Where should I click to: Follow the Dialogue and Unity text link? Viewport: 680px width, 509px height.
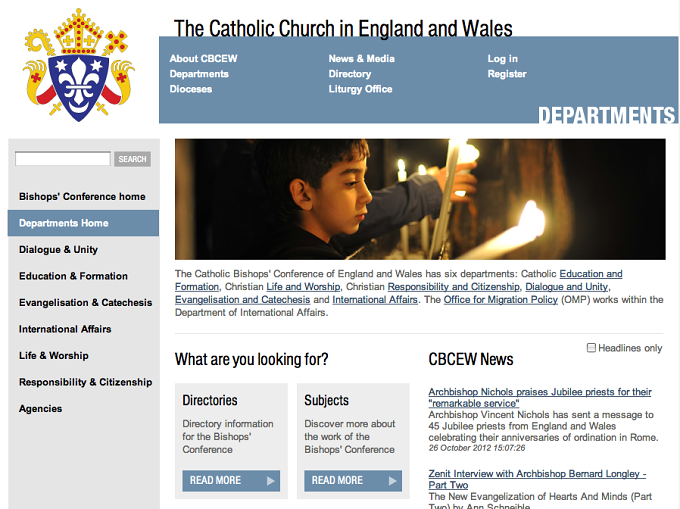(x=567, y=287)
